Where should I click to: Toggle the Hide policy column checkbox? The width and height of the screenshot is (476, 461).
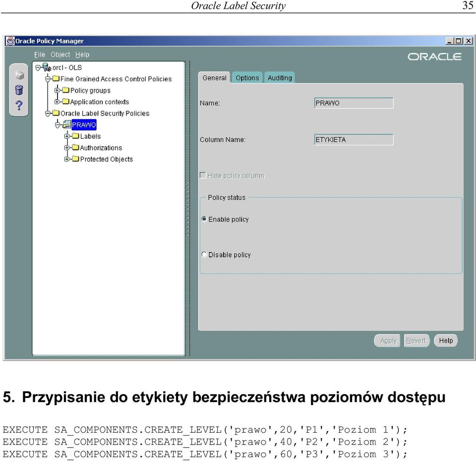point(203,175)
